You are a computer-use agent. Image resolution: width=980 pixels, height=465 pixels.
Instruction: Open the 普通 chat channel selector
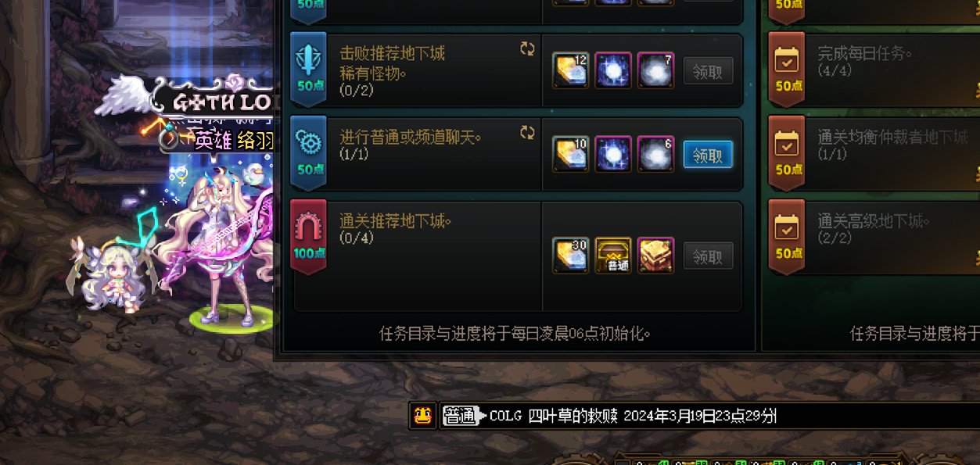[460, 417]
